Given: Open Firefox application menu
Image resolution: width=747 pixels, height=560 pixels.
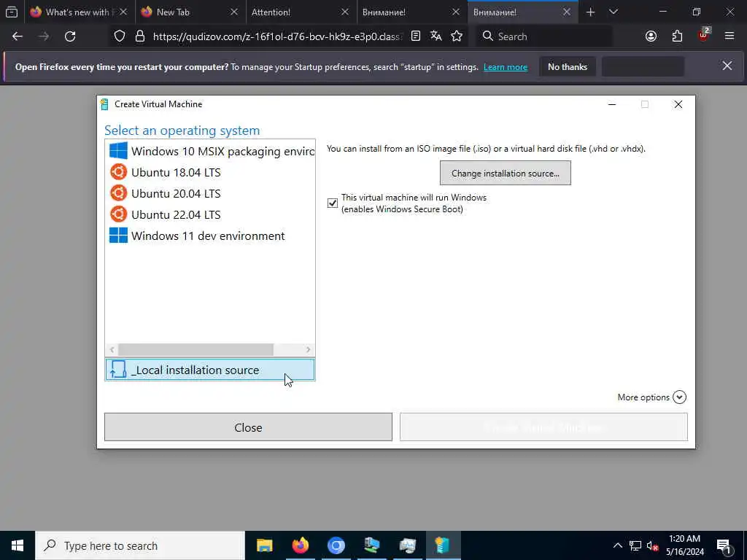Looking at the screenshot, I should click(729, 36).
